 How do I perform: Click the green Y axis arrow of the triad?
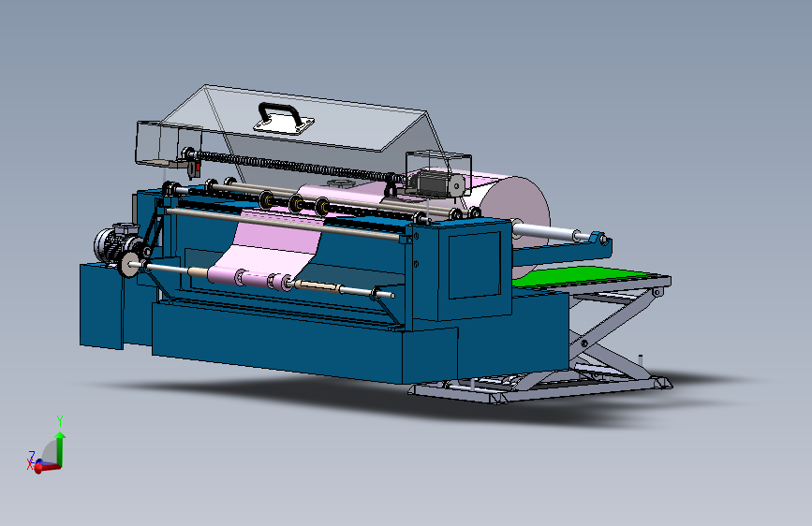(60, 448)
